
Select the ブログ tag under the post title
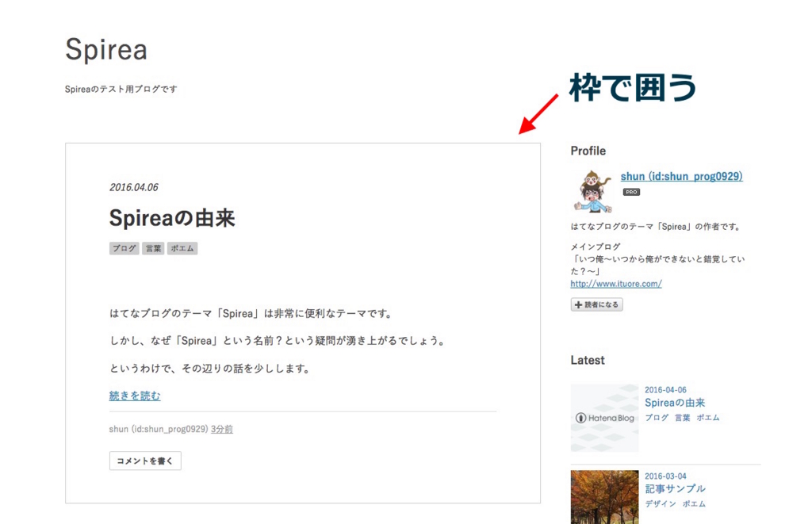[x=124, y=249]
